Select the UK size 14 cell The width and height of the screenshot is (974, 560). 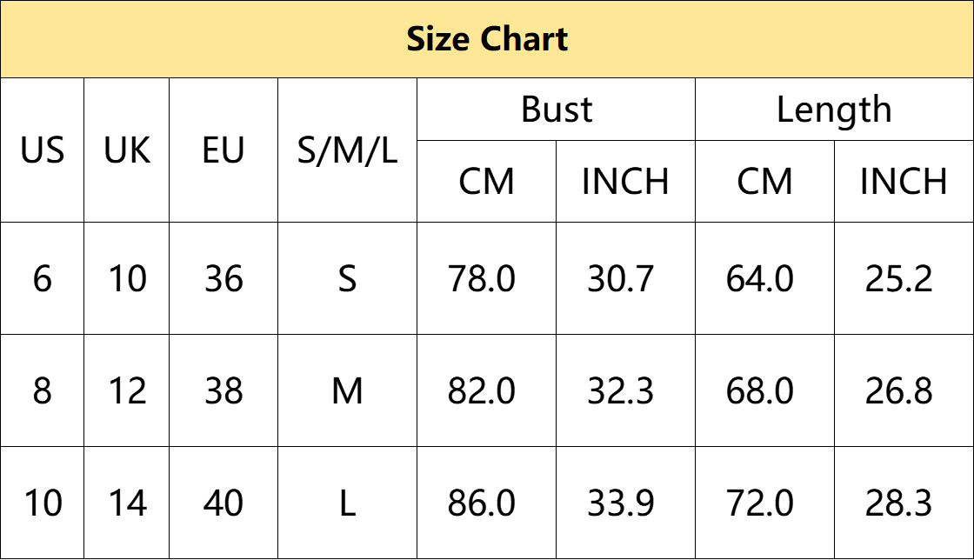coord(127,503)
